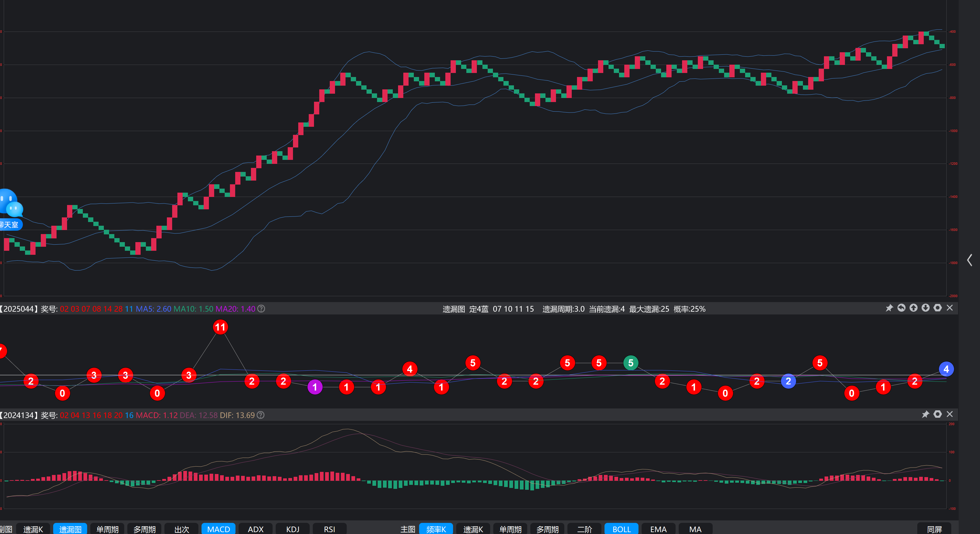Image resolution: width=980 pixels, height=534 pixels.
Task: Pin the MACD sub-chart panel
Action: 926,414
